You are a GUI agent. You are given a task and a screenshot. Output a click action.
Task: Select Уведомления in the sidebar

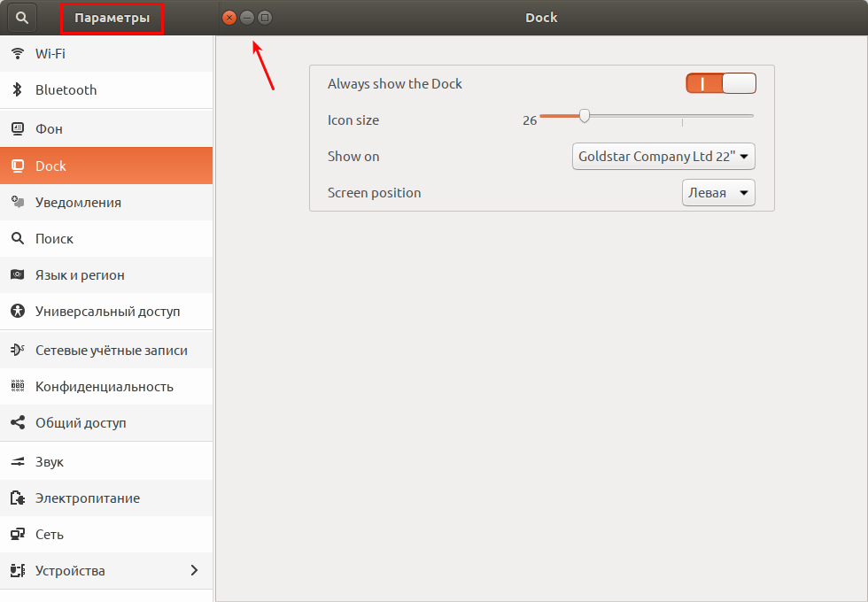106,202
